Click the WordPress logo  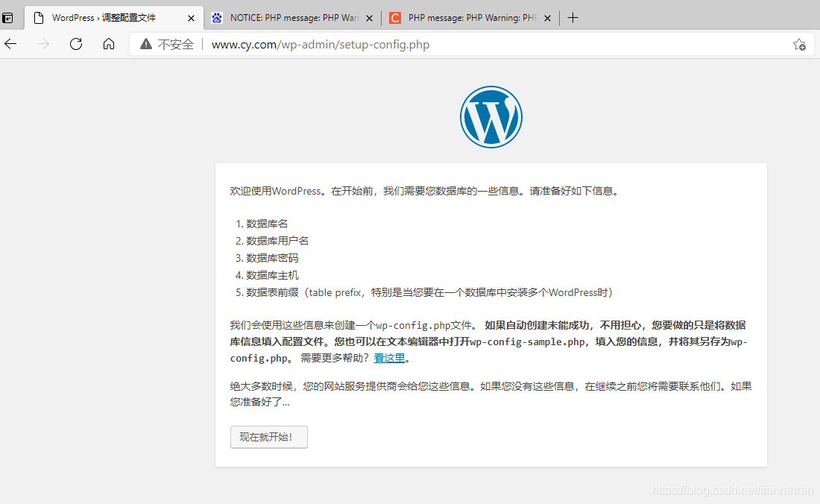click(491, 117)
